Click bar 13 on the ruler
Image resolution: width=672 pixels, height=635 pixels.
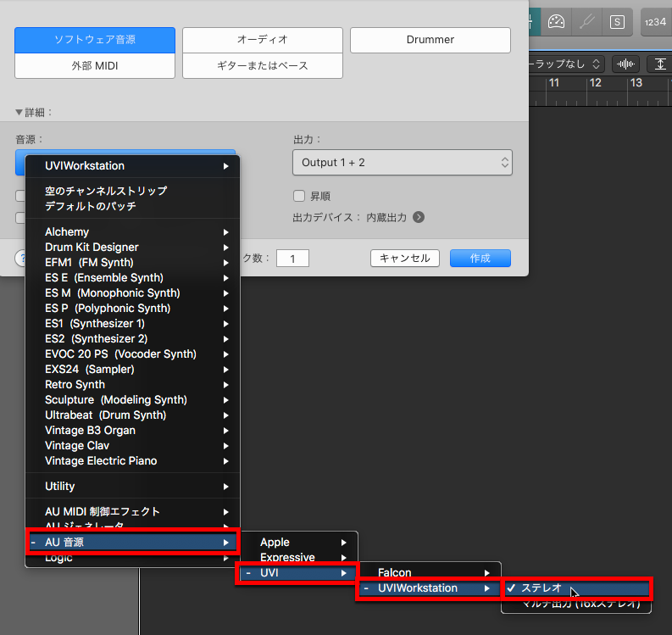click(x=636, y=83)
